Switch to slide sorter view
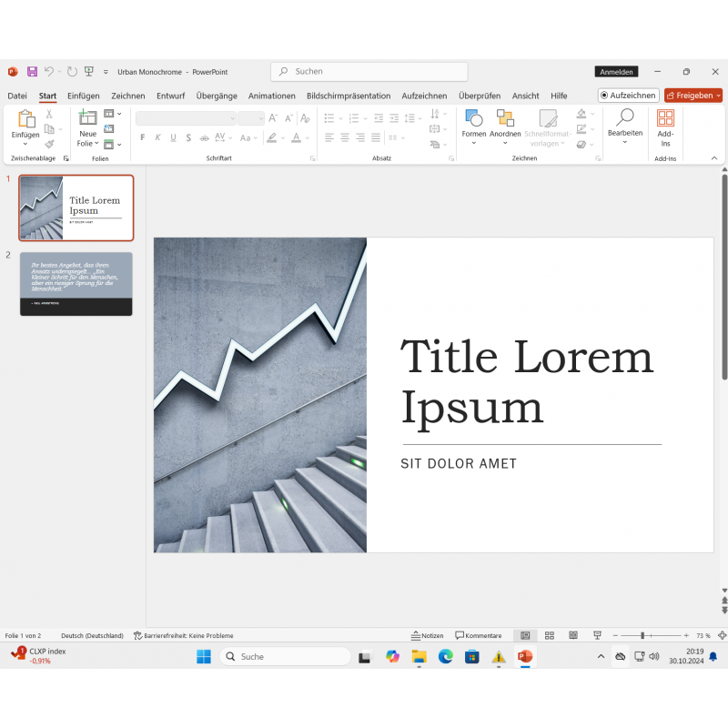The image size is (728, 728). 549,635
